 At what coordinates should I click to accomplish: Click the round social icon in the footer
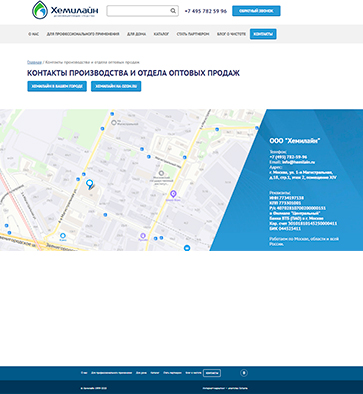(244, 373)
